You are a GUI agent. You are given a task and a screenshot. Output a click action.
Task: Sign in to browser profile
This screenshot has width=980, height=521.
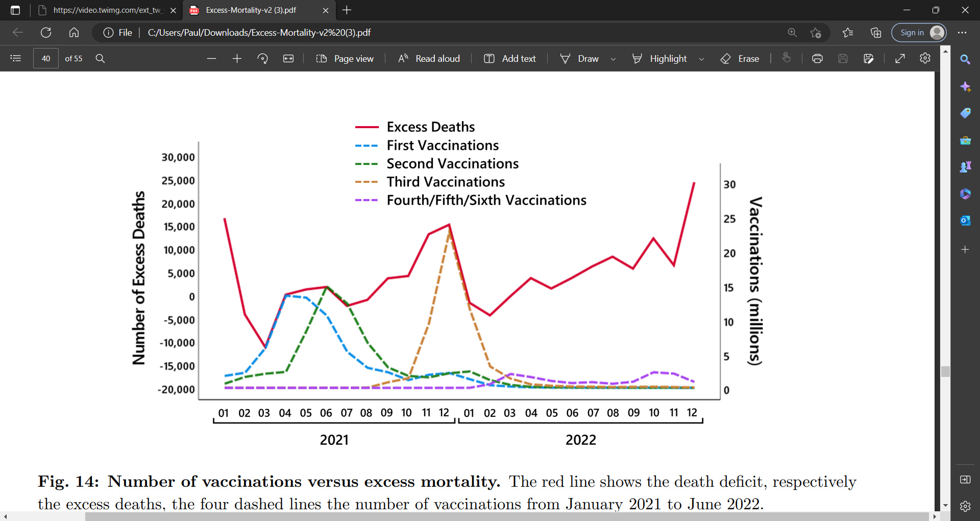point(919,33)
